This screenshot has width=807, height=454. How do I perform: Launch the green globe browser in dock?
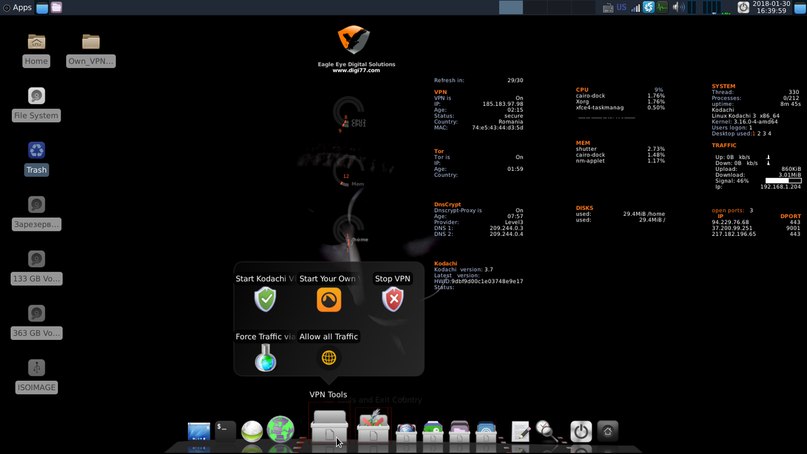pyautogui.click(x=280, y=429)
